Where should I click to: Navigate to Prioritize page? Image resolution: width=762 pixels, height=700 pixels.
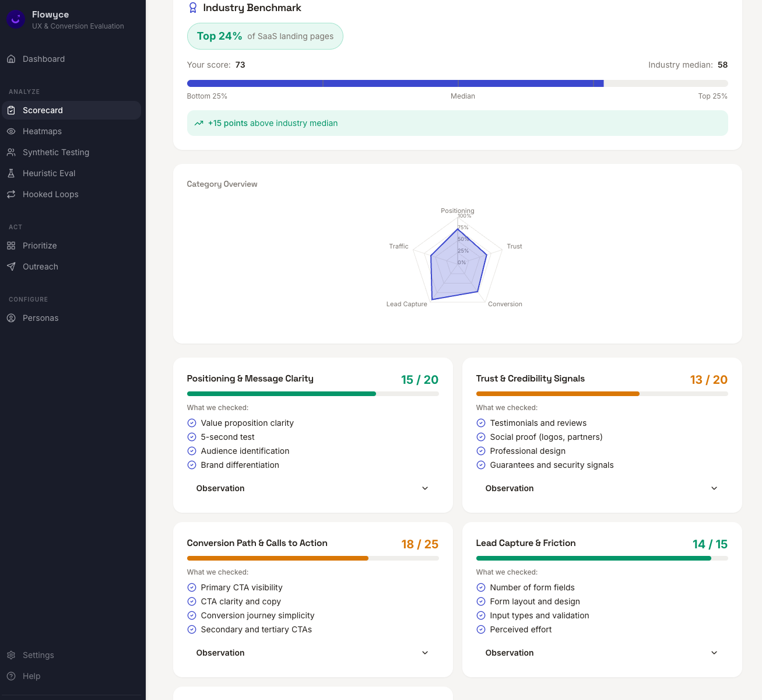[x=72, y=246]
